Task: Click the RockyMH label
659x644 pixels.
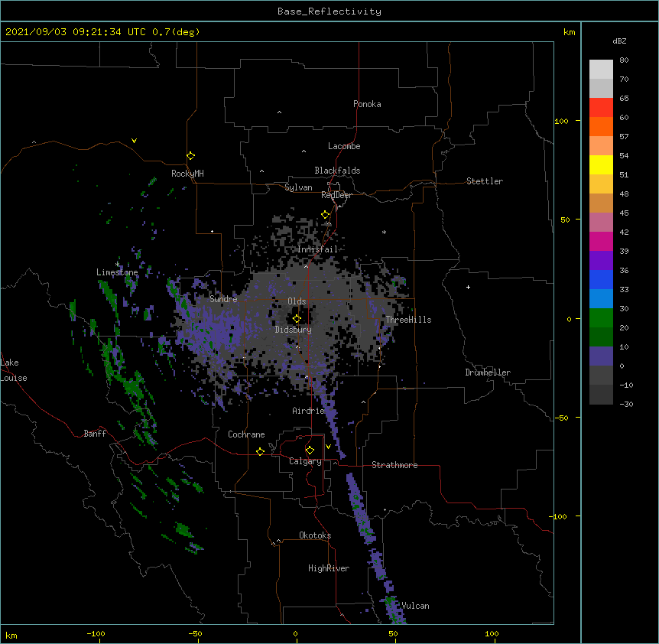Action: coord(187,173)
